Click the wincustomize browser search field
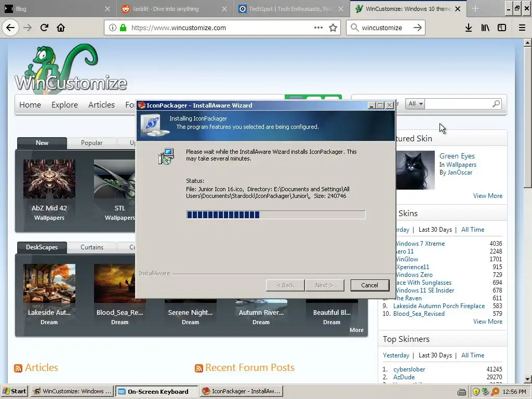 click(385, 28)
